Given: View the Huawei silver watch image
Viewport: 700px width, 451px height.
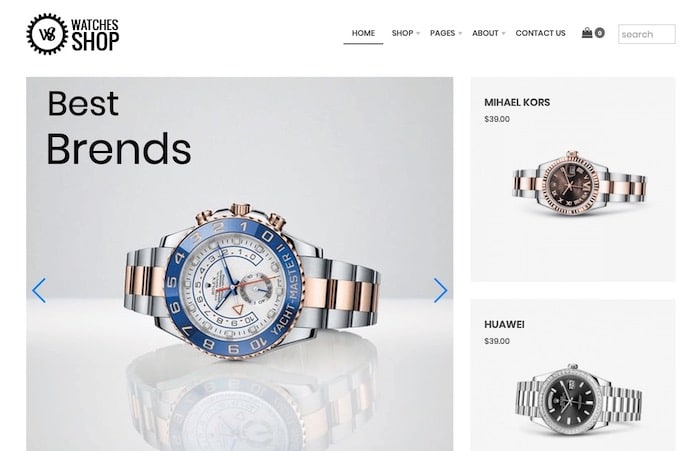Looking at the screenshot, I should coord(579,400).
